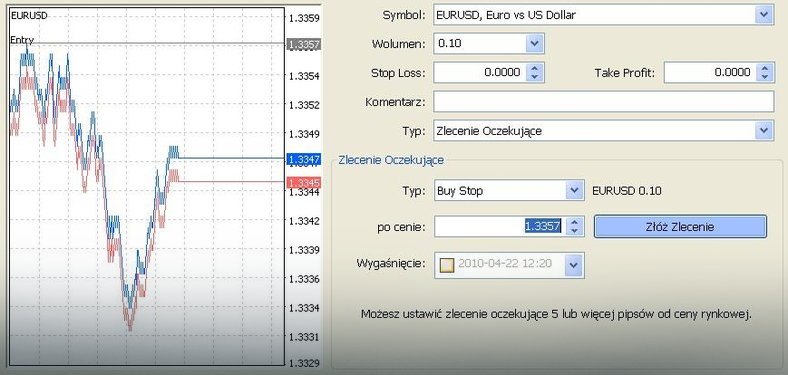The image size is (788, 375).
Task: Decrease the Take Profit value
Action: pyautogui.click(x=764, y=76)
